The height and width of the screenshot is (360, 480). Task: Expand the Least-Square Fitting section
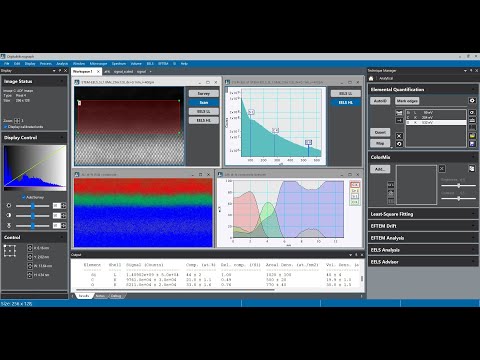[x=473, y=214]
